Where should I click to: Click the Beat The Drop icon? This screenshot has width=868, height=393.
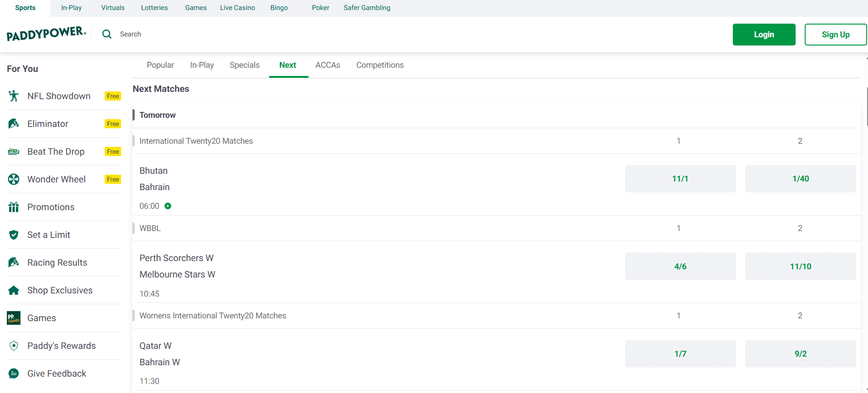[14, 152]
